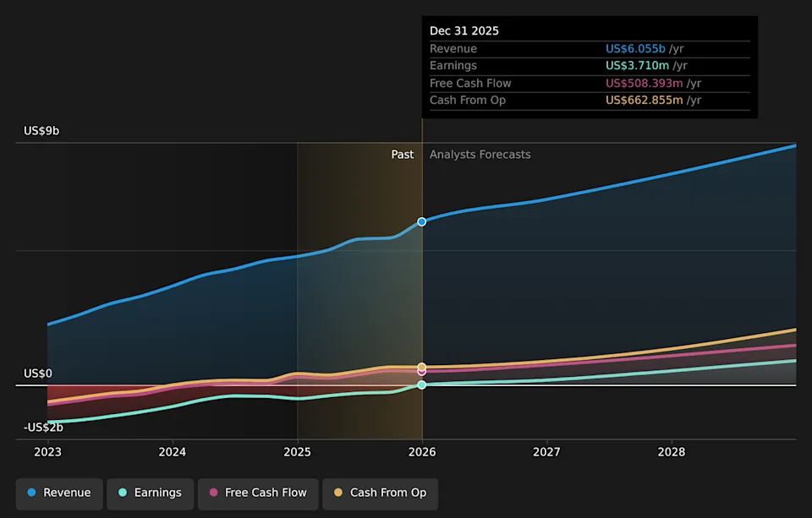Select the pink Free Cash Flow marker

click(x=422, y=371)
